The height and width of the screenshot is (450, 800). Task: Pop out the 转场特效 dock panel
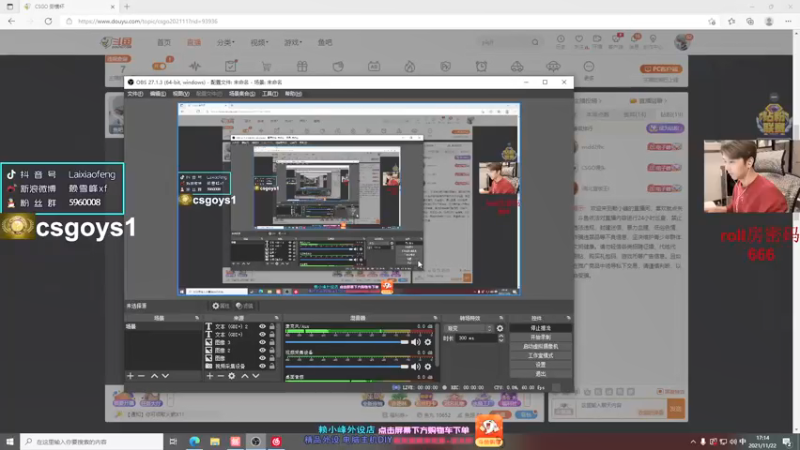click(501, 318)
